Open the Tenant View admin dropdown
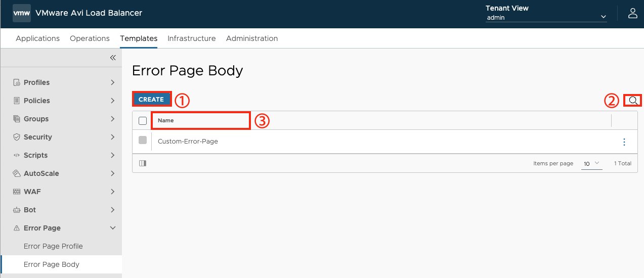This screenshot has height=278, width=644. (546, 17)
